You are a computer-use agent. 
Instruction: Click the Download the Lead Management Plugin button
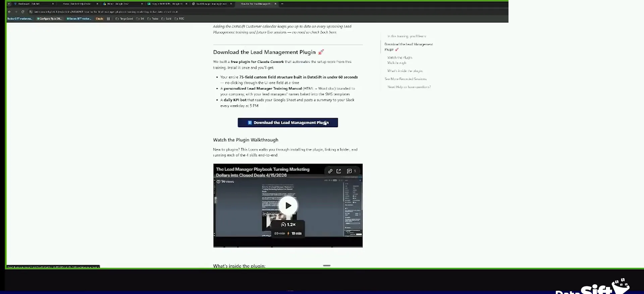(288, 122)
